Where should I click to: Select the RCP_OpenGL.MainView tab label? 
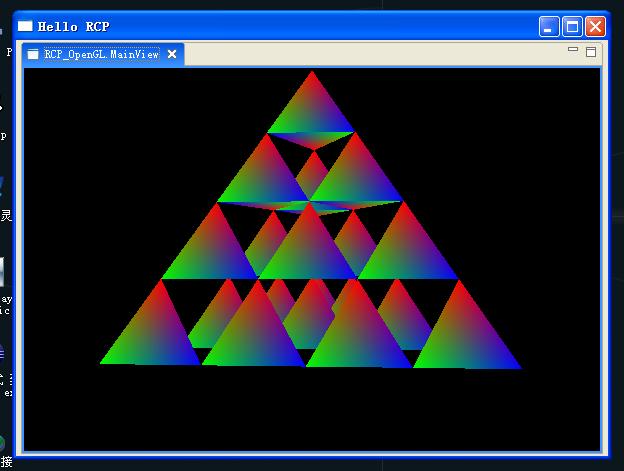point(101,54)
